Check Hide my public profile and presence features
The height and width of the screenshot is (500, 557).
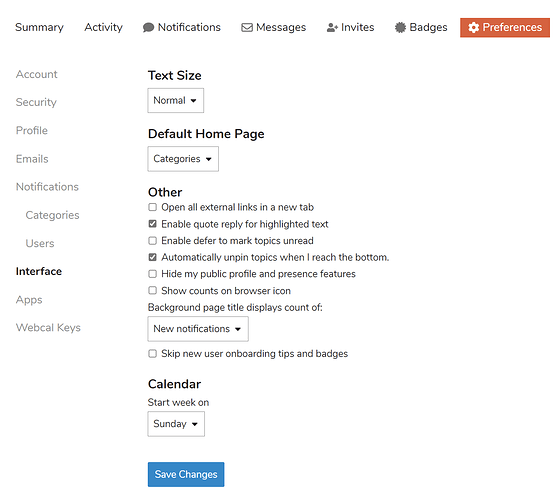coord(152,274)
